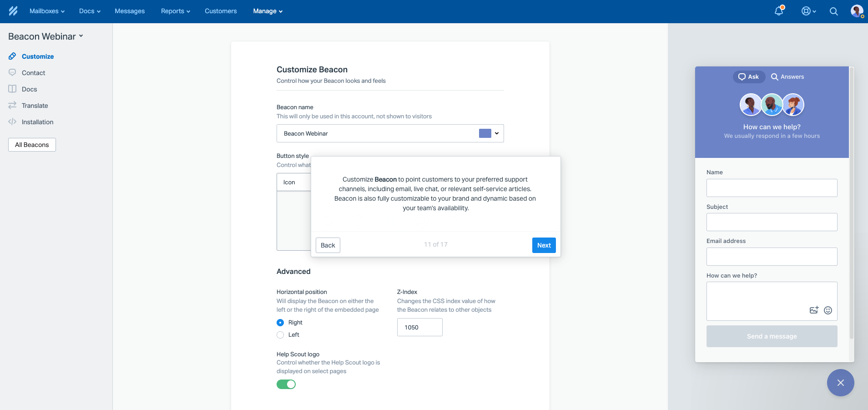The height and width of the screenshot is (410, 868).
Task: Go to Customize in the sidebar
Action: [38, 56]
